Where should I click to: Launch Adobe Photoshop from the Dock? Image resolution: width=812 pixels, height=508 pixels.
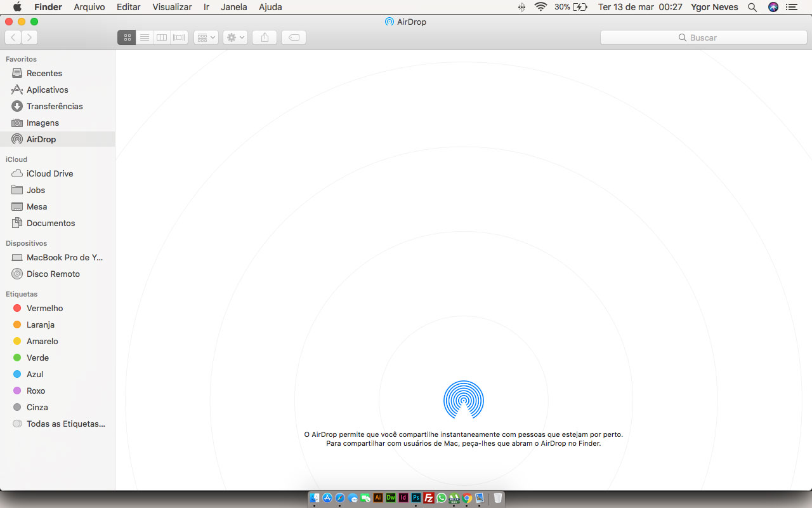click(416, 498)
